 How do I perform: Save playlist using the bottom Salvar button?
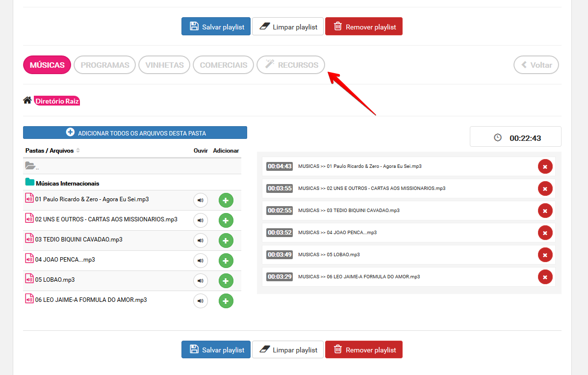click(x=216, y=349)
